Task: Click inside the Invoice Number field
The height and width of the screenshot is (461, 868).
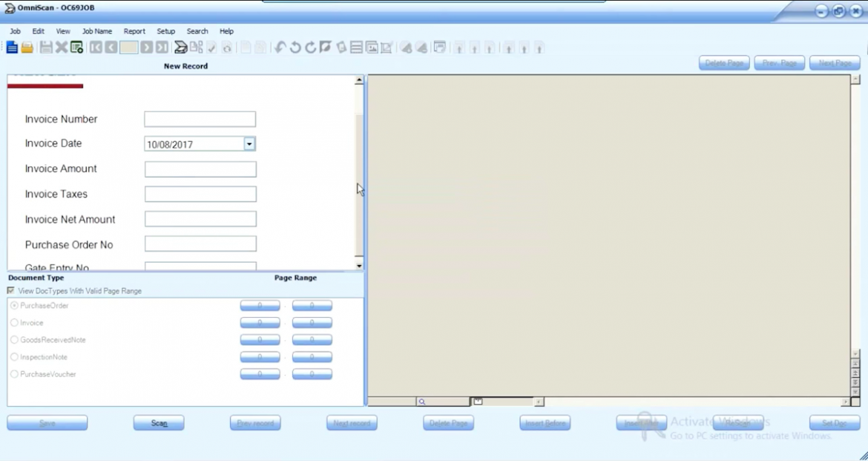Action: pyautogui.click(x=200, y=119)
